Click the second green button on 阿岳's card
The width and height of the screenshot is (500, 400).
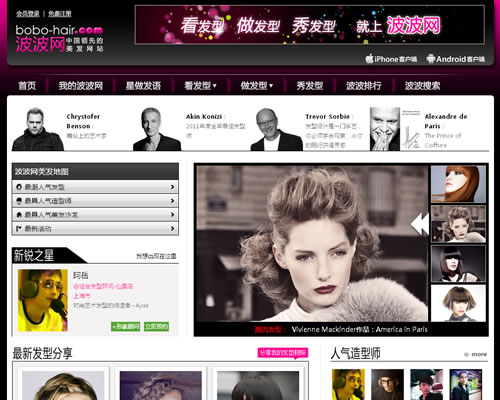click(156, 326)
